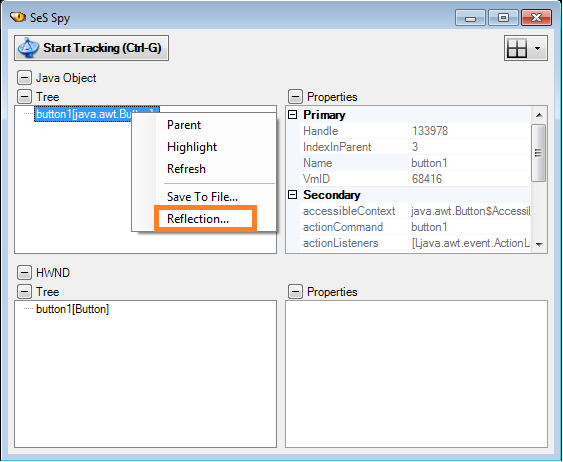Collapse the HWND Tree panel
Viewport: 563px width, 462px height.
(x=24, y=291)
